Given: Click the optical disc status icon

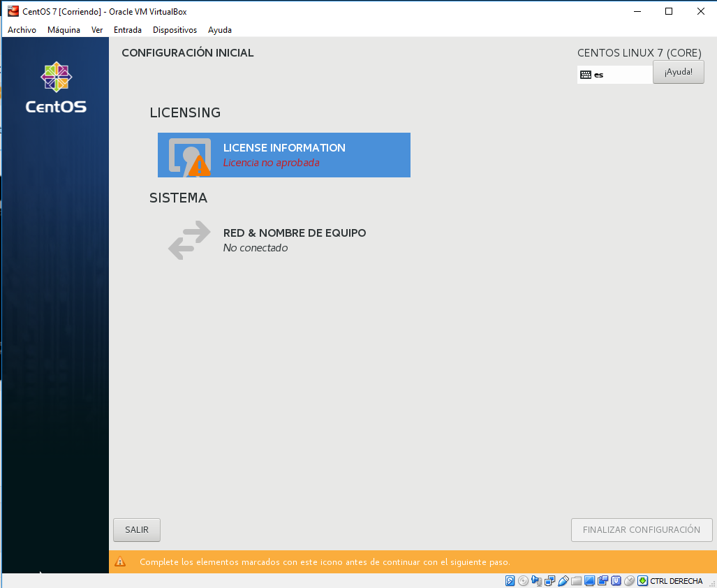Looking at the screenshot, I should tap(523, 581).
